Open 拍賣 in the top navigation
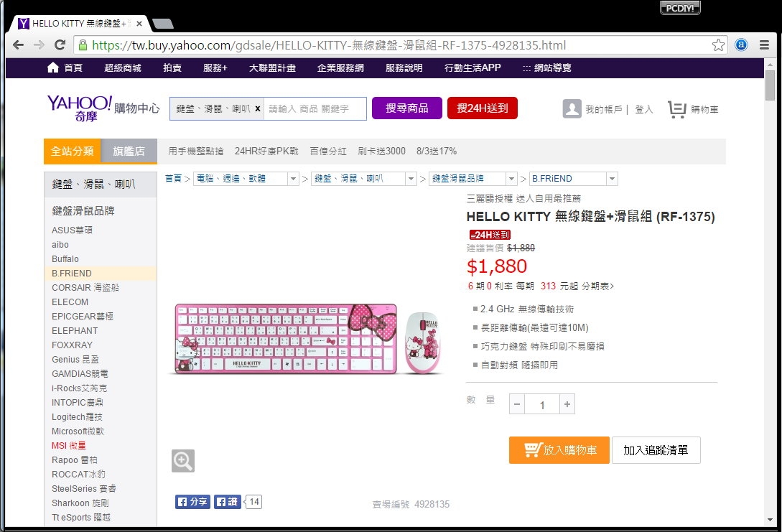 (x=172, y=67)
